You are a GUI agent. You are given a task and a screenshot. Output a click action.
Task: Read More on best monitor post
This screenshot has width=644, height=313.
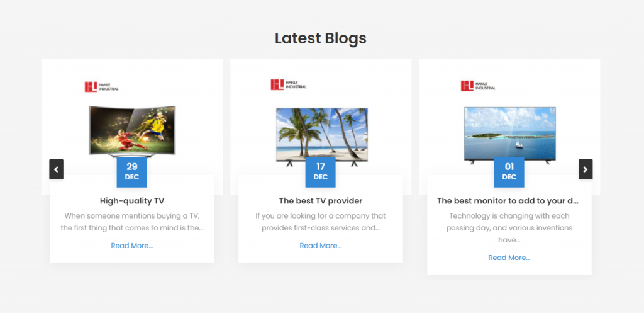click(x=509, y=258)
